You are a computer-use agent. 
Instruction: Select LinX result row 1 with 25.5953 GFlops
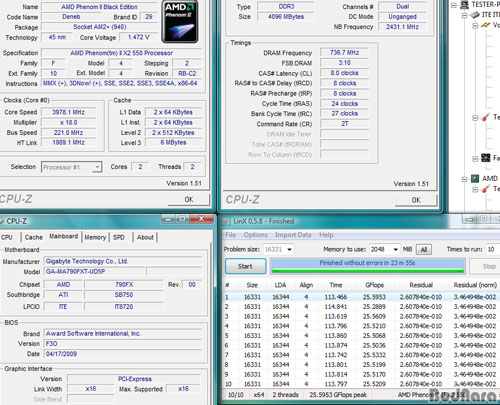(x=361, y=297)
